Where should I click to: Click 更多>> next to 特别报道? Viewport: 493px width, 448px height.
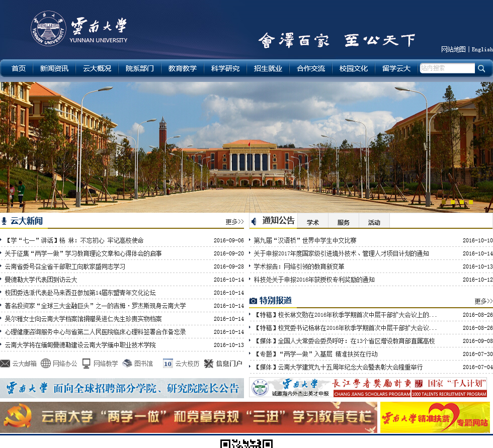point(483,301)
